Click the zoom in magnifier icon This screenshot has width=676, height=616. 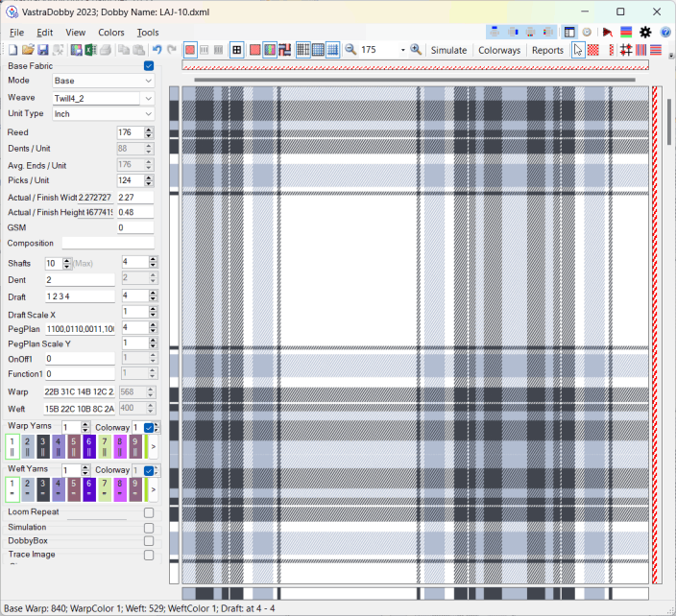pyautogui.click(x=416, y=50)
